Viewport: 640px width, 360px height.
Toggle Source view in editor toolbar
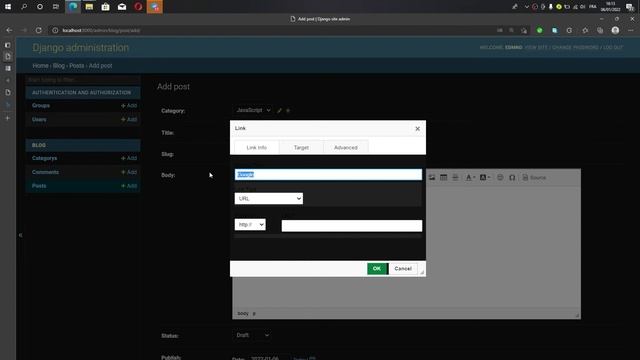(534, 178)
